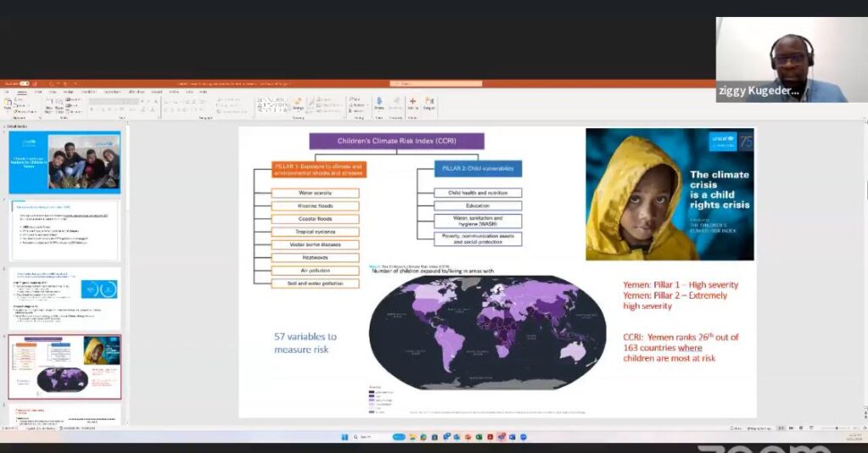Image resolution: width=868 pixels, height=453 pixels.
Task: Click the 'Air pollution' box
Action: 315,271
